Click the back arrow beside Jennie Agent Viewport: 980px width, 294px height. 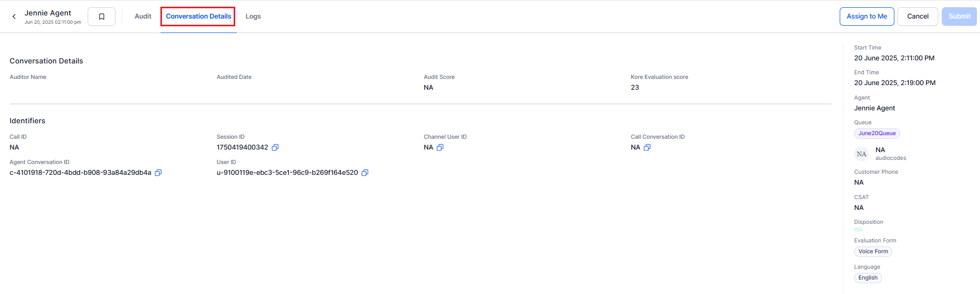[x=14, y=17]
